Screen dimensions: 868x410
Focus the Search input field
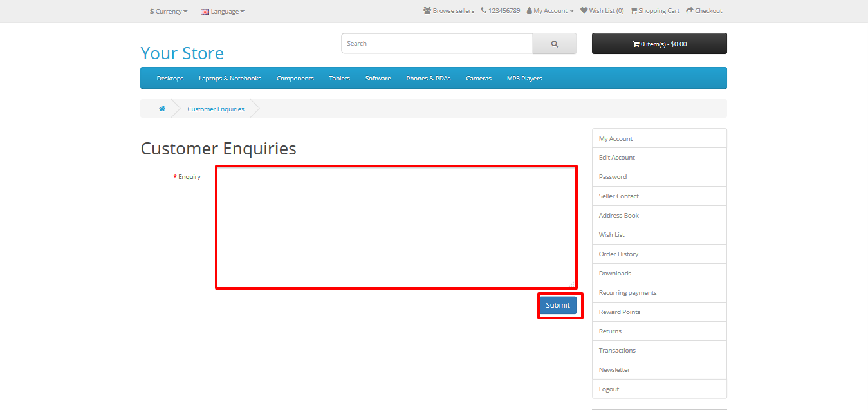coord(437,44)
